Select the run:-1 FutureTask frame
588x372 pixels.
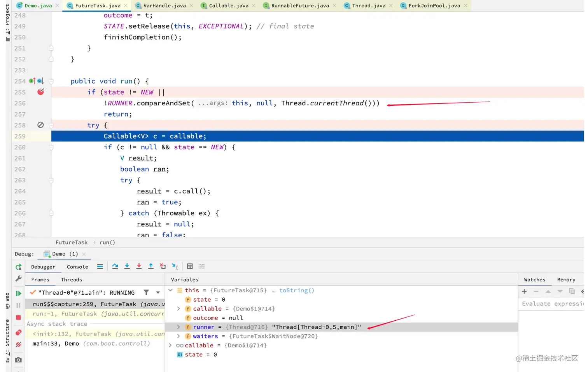pyautogui.click(x=95, y=314)
